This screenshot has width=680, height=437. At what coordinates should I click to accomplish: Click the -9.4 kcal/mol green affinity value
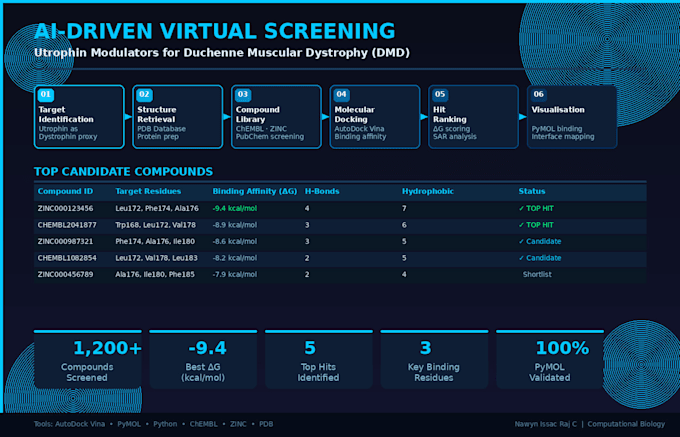point(235,209)
